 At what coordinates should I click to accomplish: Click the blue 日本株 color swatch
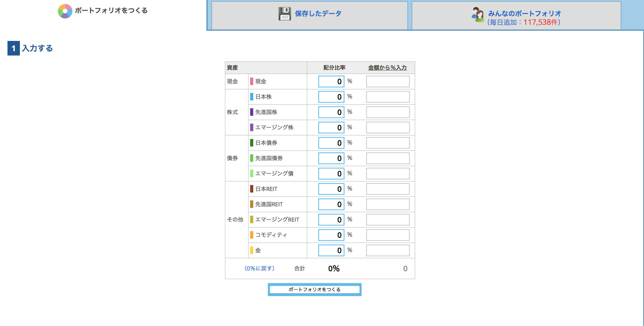(252, 97)
